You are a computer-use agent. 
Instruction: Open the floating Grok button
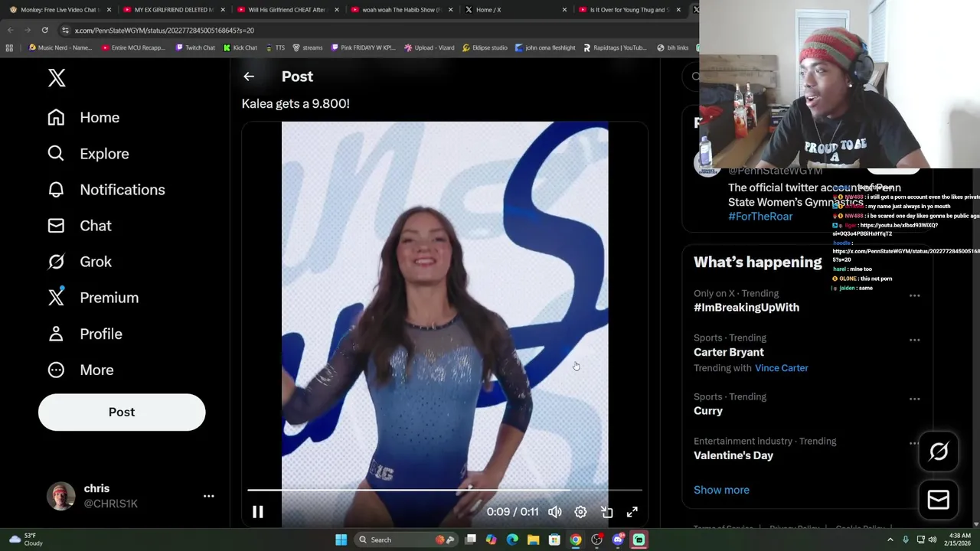(939, 452)
